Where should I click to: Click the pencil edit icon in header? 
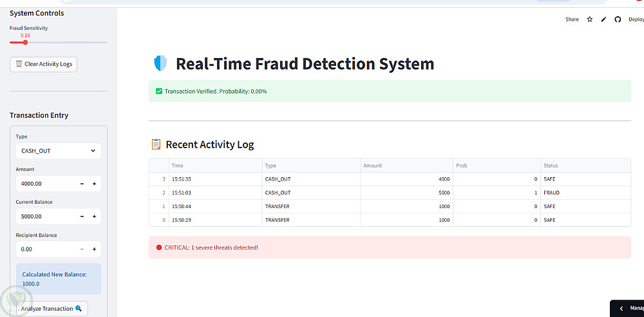tap(603, 19)
